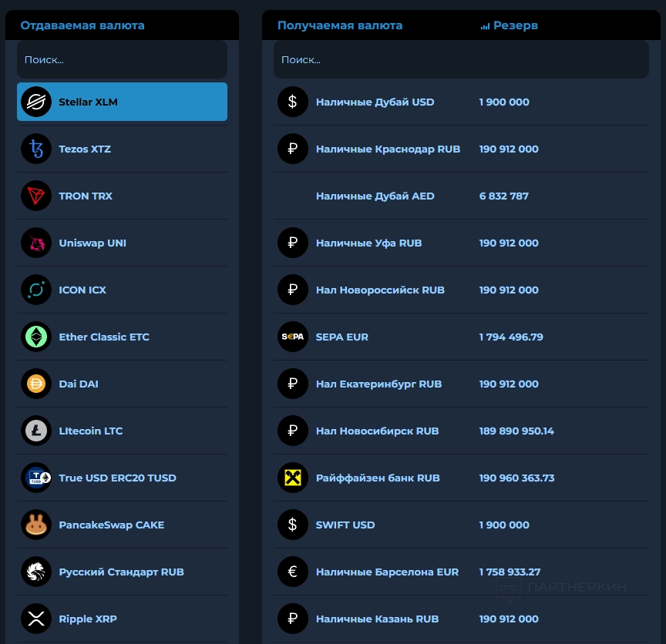Viewport: 666px width, 644px height.
Task: Choose ICON ICX currency label
Action: pyautogui.click(x=82, y=290)
